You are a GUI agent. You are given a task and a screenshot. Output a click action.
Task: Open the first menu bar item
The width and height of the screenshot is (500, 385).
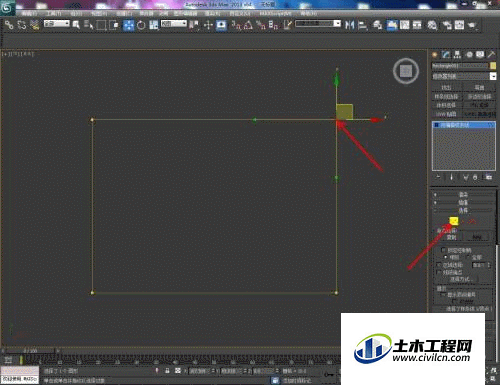pyautogui.click(x=29, y=14)
